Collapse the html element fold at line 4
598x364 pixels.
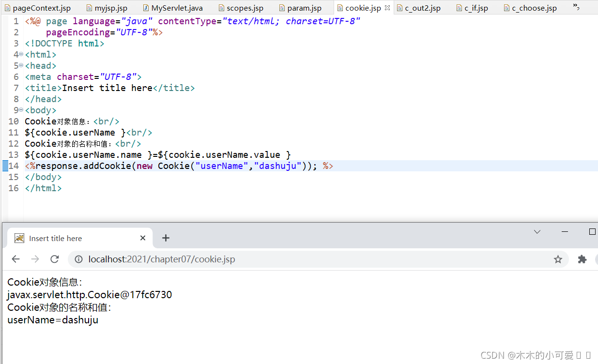[20, 54]
